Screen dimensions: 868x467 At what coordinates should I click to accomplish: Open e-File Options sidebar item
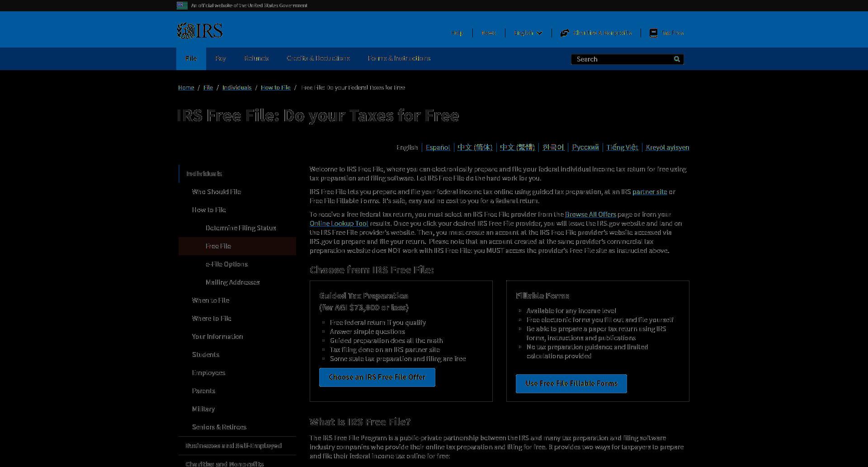point(226,264)
